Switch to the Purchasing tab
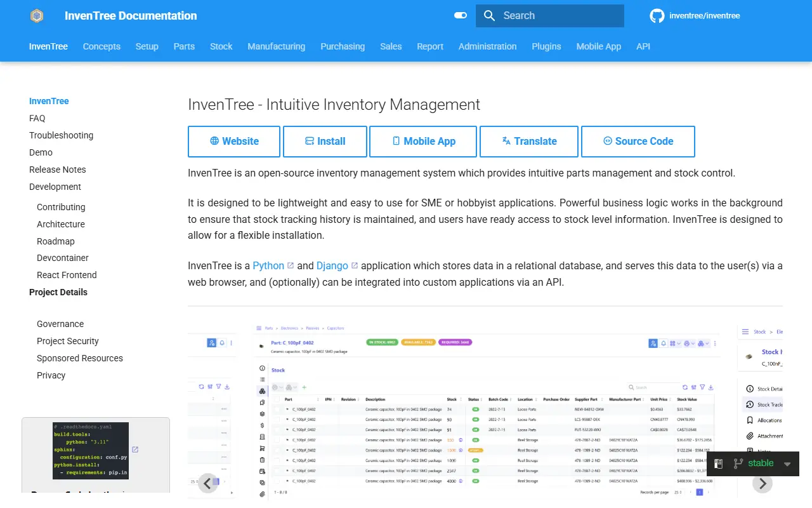This screenshot has width=812, height=508. pyautogui.click(x=343, y=46)
